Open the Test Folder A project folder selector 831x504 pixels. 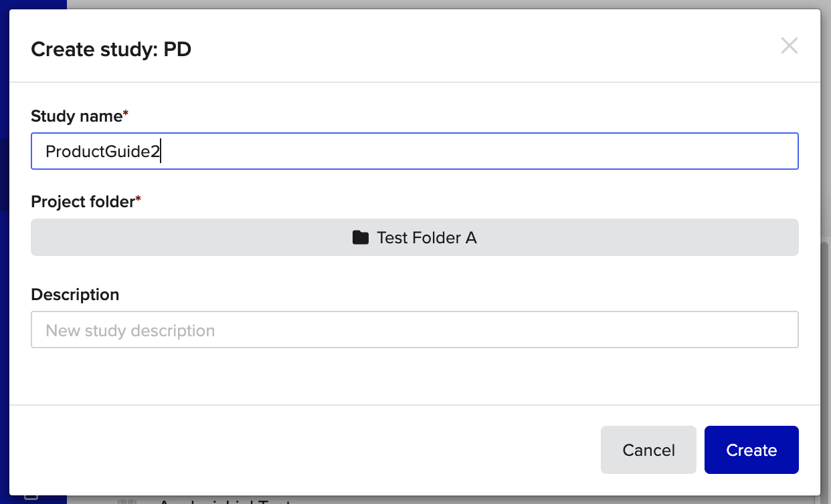tap(415, 237)
